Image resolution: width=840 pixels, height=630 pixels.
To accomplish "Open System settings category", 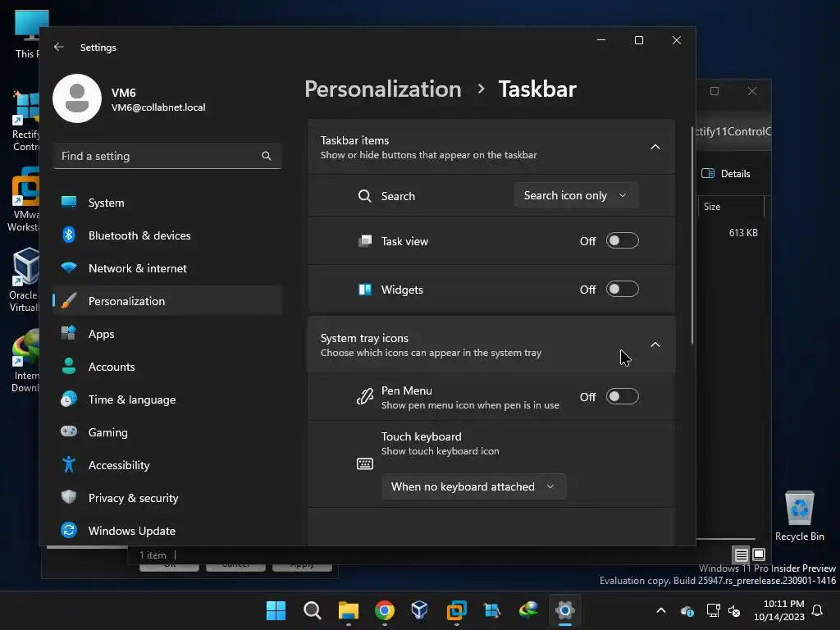I will coord(167,203).
